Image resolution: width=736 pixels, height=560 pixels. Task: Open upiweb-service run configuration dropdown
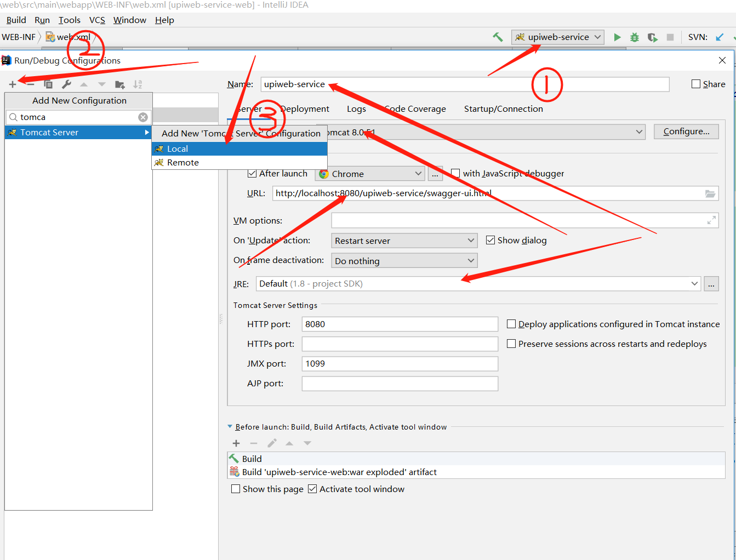558,37
